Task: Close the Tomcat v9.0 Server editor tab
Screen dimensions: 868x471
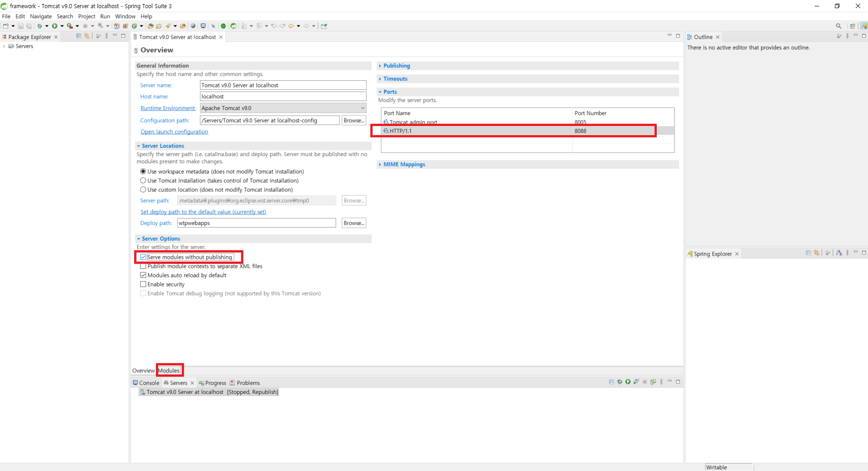Action: coord(221,37)
